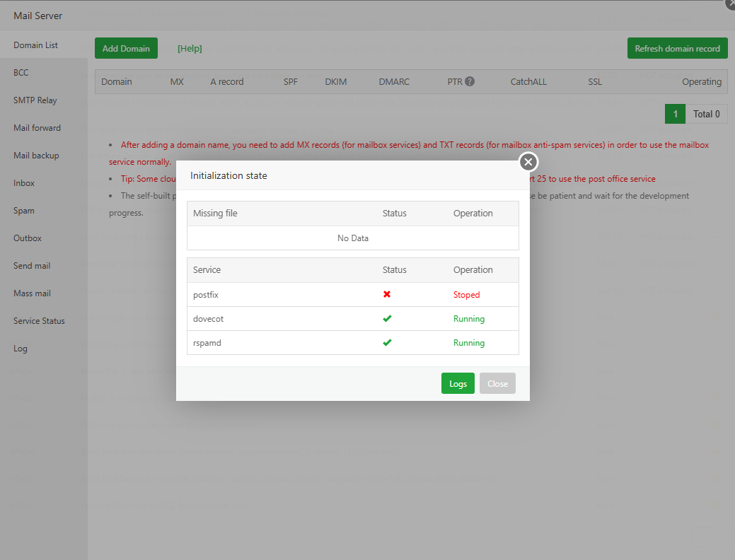Viewport: 735px width, 560px height.
Task: Click the red cross status icon for postfix
Action: coord(387,294)
